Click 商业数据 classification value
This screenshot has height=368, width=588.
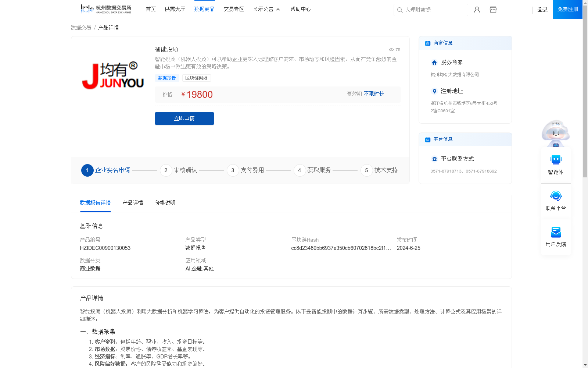pyautogui.click(x=90, y=269)
